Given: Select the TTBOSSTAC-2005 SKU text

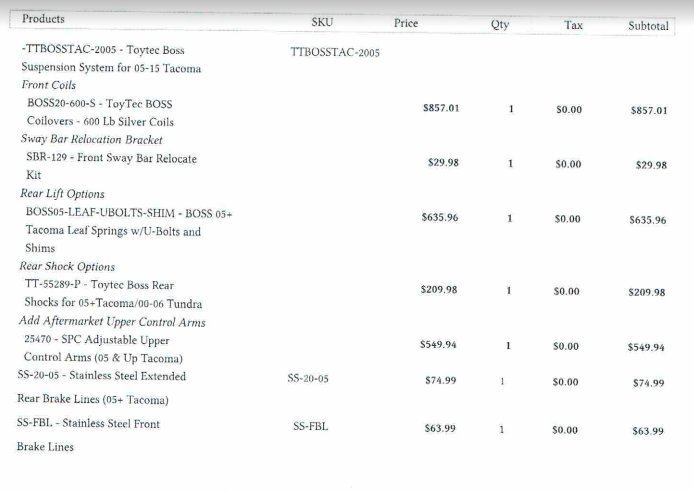Looking at the screenshot, I should (335, 52).
